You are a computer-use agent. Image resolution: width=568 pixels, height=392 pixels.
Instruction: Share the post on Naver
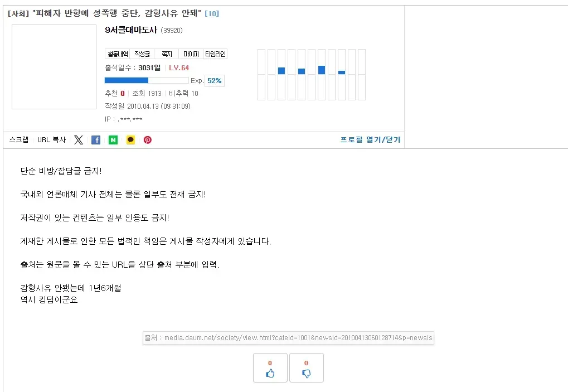point(113,140)
